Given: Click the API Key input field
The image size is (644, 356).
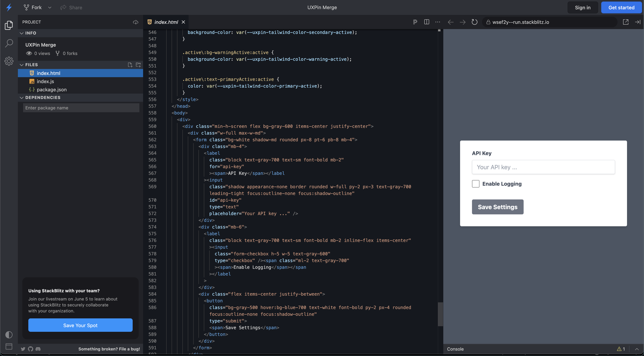Looking at the screenshot, I should click(543, 167).
